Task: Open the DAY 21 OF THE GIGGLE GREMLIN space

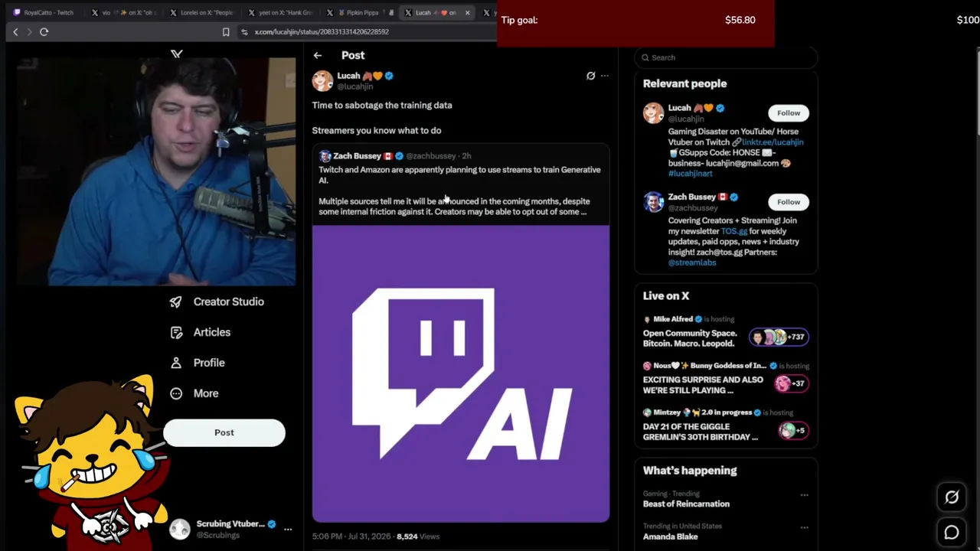Action: (x=701, y=432)
